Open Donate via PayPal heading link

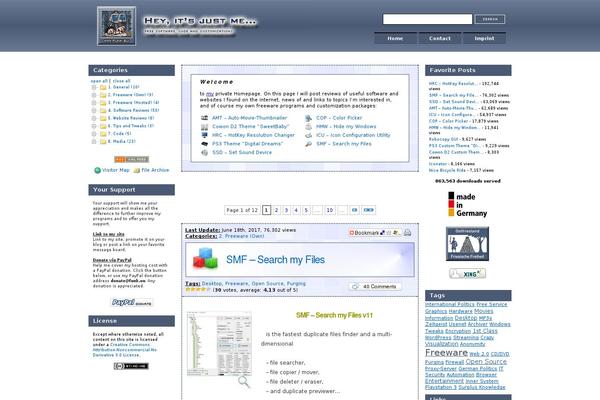click(x=112, y=260)
